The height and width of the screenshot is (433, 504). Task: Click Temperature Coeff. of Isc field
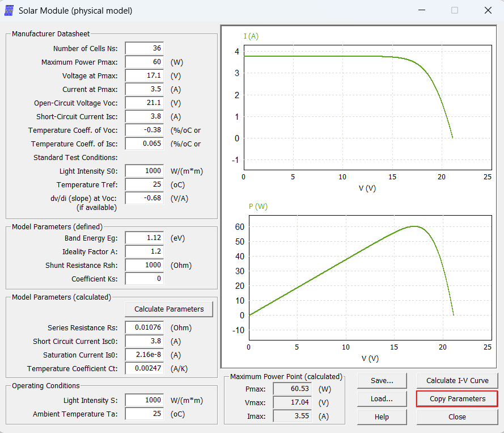[145, 144]
